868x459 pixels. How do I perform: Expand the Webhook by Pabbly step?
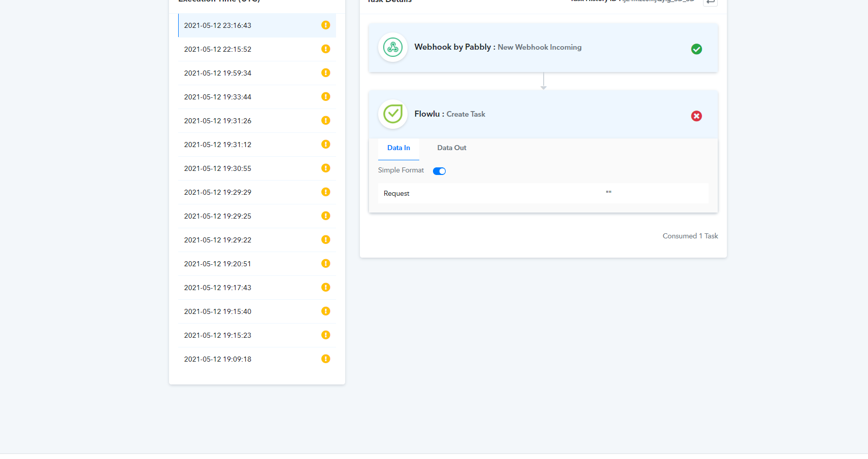[543, 48]
